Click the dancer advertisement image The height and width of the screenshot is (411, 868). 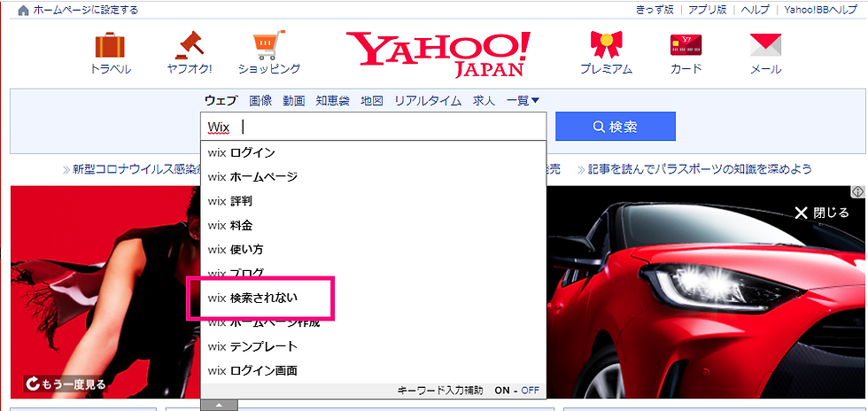click(x=105, y=292)
